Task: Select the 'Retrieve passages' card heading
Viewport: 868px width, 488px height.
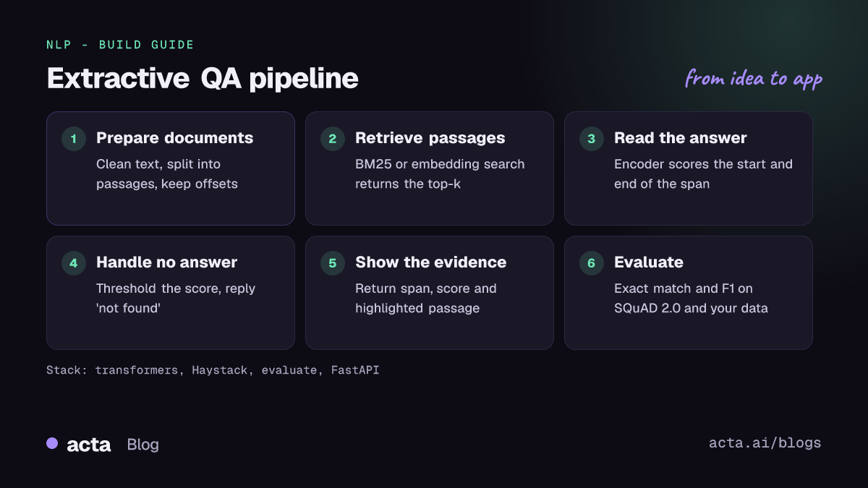Action: point(430,138)
